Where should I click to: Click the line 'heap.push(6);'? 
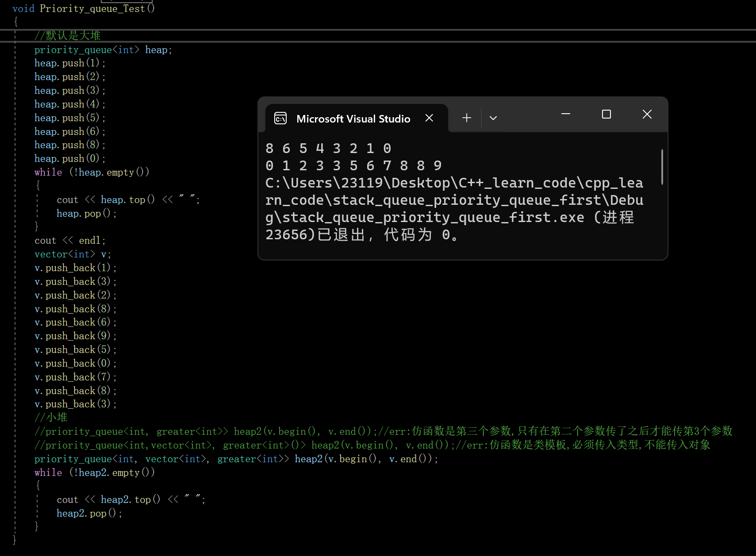[70, 132]
